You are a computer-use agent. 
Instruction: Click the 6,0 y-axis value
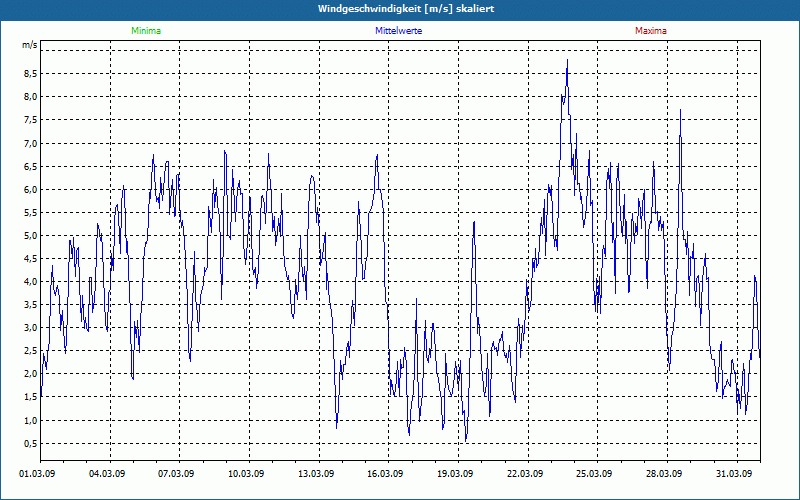coord(31,189)
